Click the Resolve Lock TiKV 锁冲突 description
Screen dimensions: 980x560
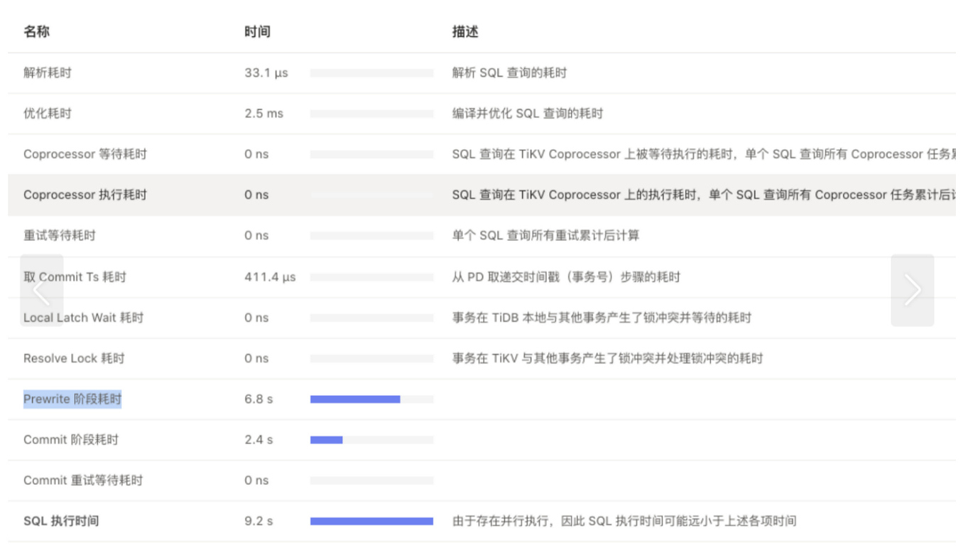pyautogui.click(x=607, y=358)
